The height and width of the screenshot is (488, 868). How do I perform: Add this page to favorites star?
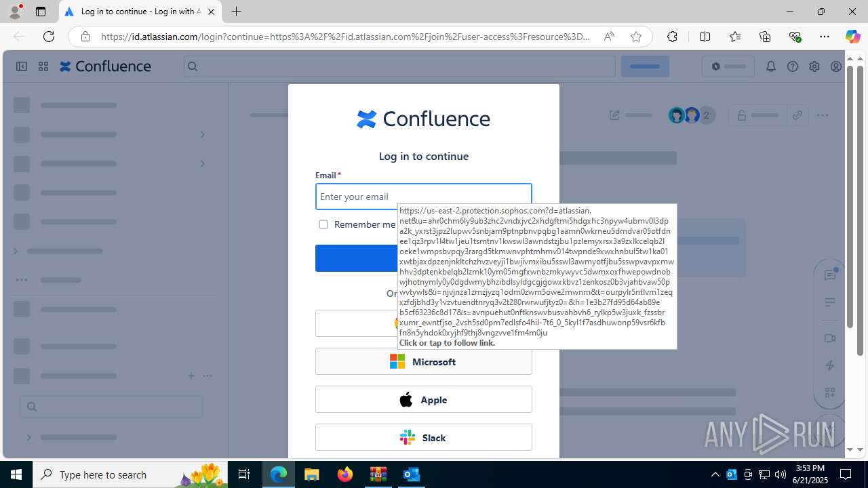(636, 37)
